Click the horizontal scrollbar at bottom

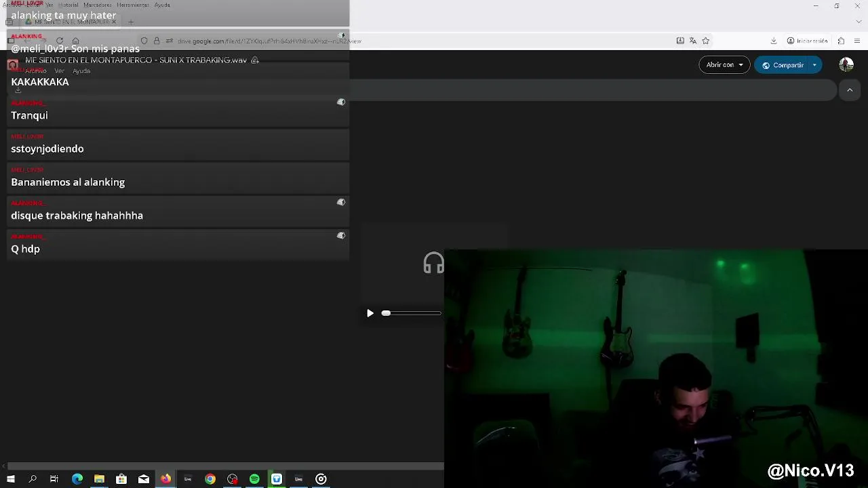coord(226,466)
